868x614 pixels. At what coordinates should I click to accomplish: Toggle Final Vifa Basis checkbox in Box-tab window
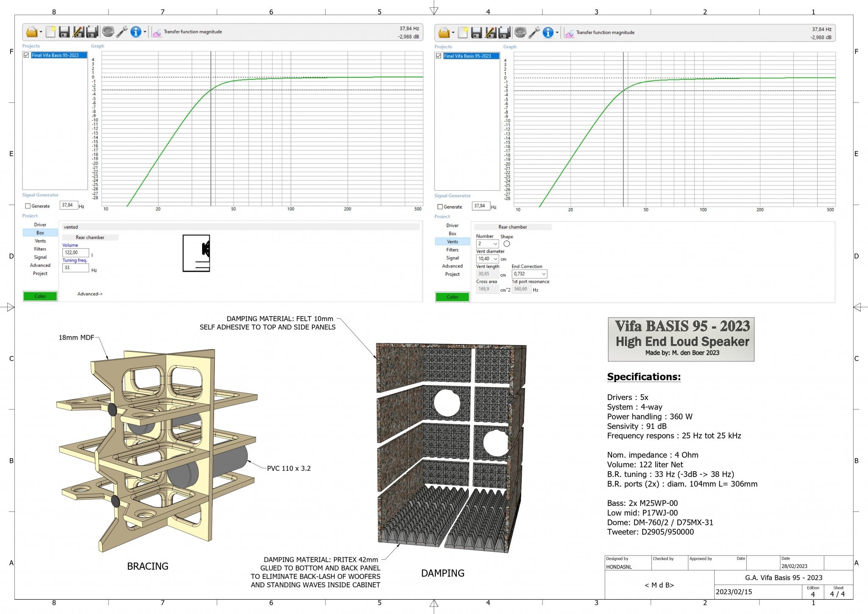click(x=27, y=55)
